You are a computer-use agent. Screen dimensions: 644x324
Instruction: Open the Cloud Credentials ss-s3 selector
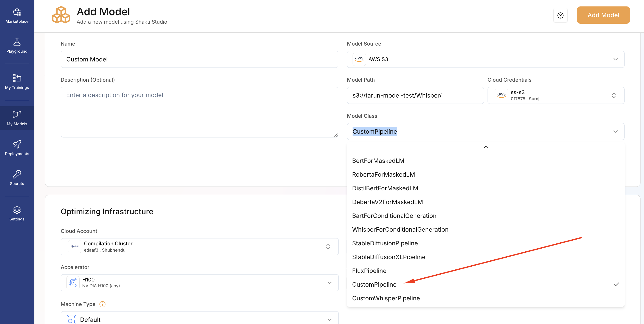pos(556,95)
